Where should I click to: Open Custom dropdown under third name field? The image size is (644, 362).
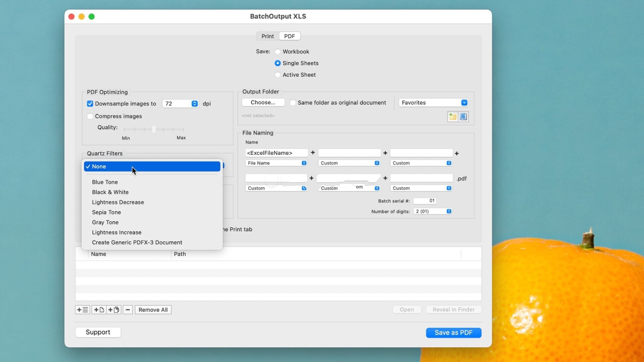coord(421,163)
